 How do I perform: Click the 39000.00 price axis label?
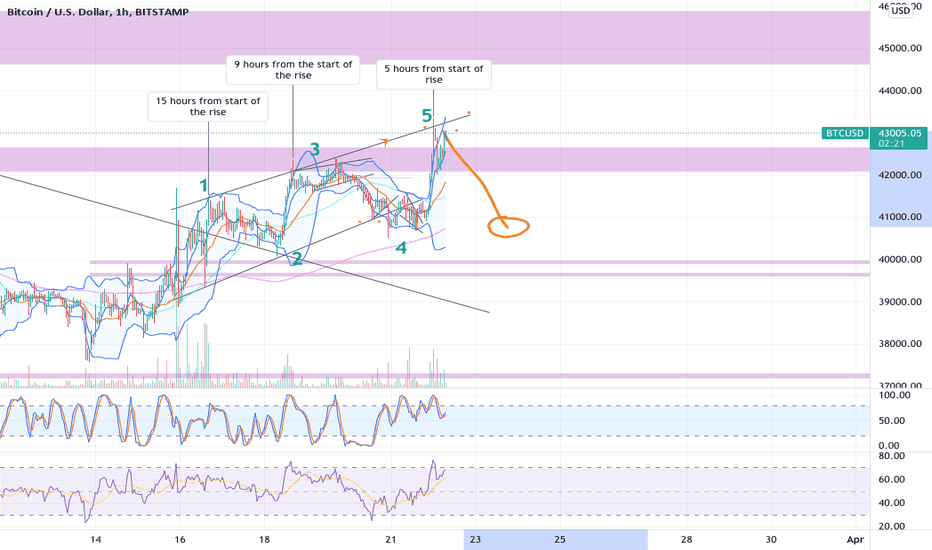(x=900, y=301)
